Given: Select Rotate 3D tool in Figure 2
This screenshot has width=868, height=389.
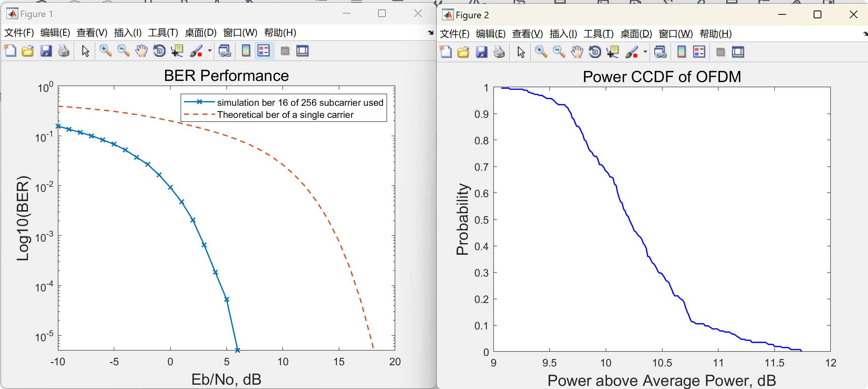Looking at the screenshot, I should [x=595, y=52].
